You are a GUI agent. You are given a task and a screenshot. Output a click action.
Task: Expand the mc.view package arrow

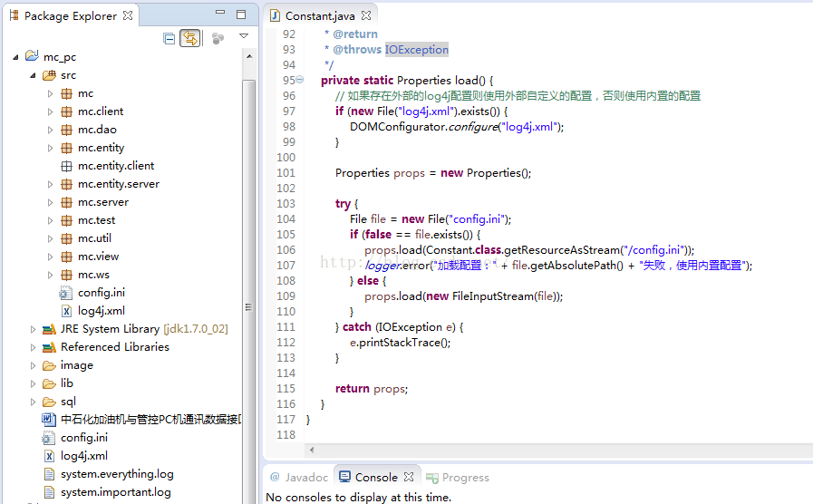coord(50,257)
